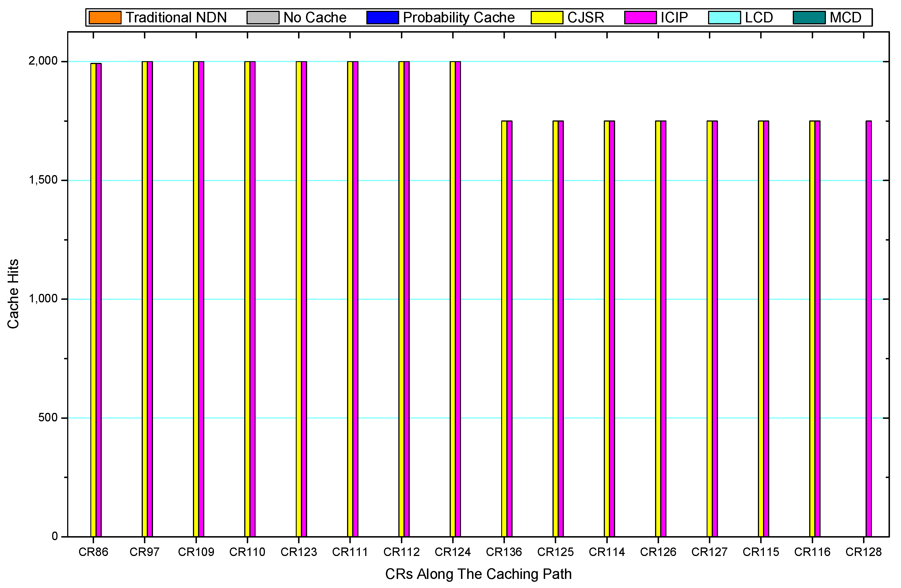Select the magenta ICIP bar at CR109
901x588 pixels.
point(201,299)
